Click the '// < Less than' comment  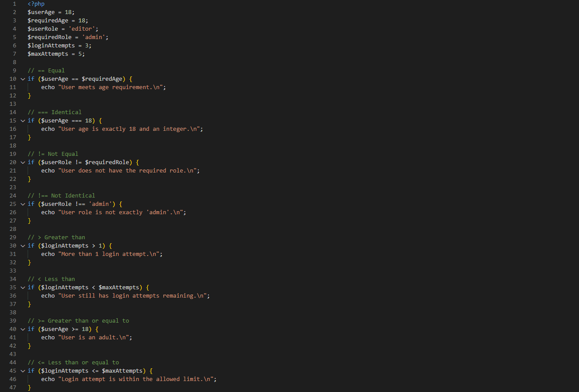51,279
